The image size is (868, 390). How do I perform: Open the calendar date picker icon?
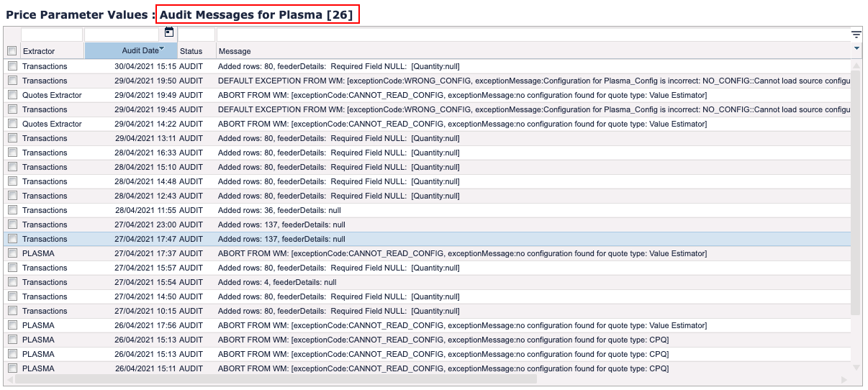(169, 32)
